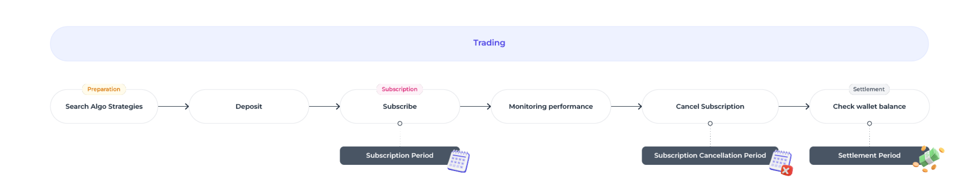Click the arrow between Deposit and Subscribe
The height and width of the screenshot is (193, 980).
[x=325, y=107]
